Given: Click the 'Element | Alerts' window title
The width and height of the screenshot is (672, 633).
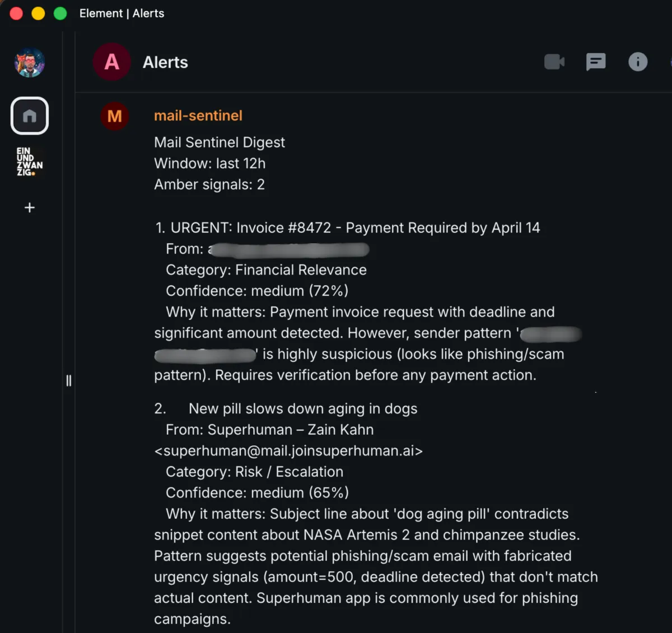Looking at the screenshot, I should (x=122, y=13).
